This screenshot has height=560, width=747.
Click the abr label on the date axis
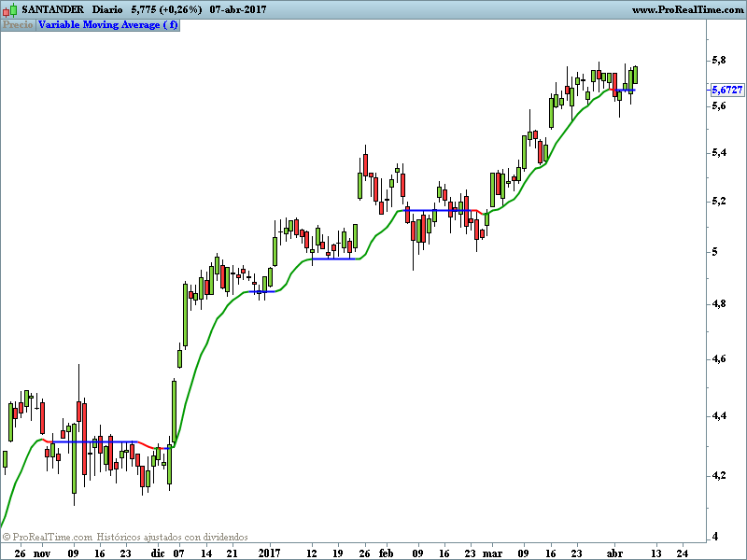(x=613, y=553)
